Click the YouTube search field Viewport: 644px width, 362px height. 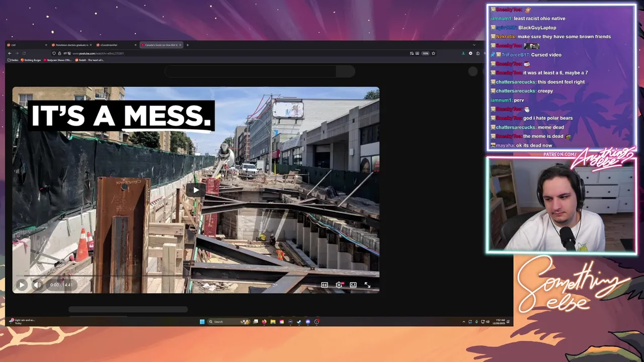coord(250,71)
